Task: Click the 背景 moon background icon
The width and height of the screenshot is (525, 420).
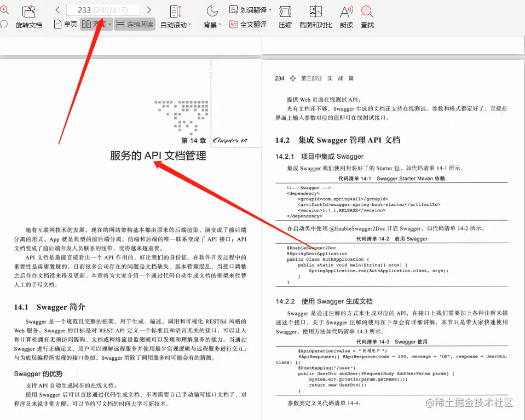Action: click(212, 11)
